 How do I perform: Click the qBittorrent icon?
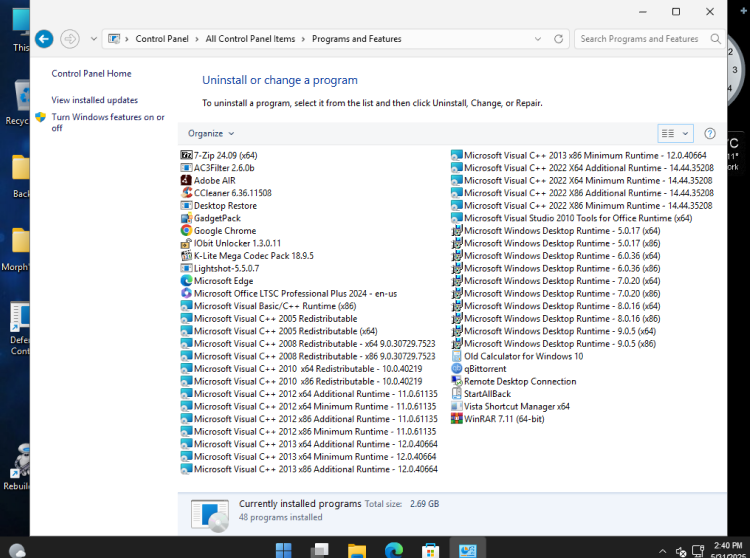coord(457,369)
